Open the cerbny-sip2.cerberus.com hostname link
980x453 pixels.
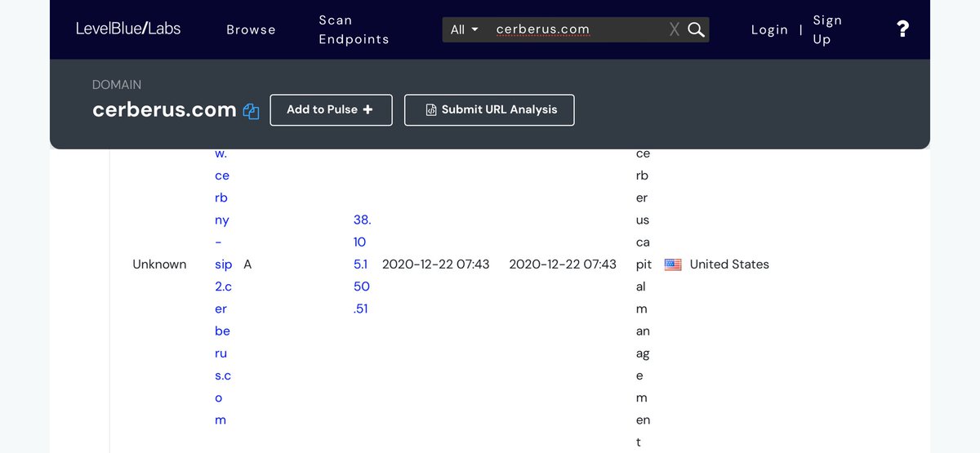[x=222, y=264]
